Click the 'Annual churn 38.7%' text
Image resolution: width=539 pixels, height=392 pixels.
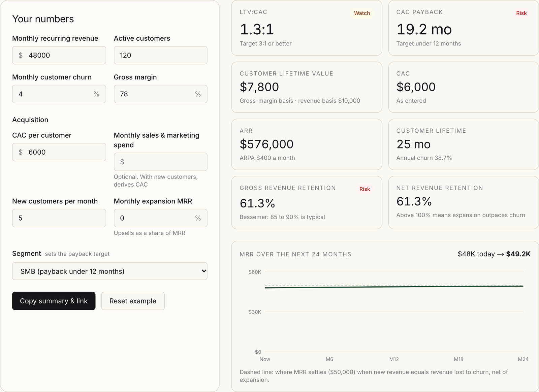424,158
